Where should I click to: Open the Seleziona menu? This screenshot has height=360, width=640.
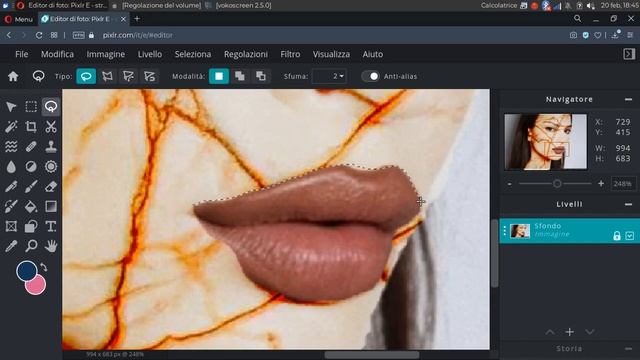193,54
